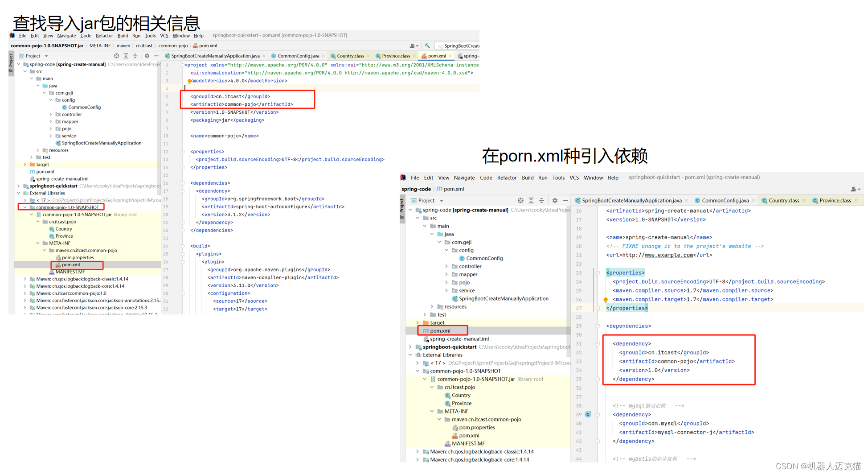Hide the Project tool window with minus icon
Screen dimensions: 868x475
click(x=156, y=56)
